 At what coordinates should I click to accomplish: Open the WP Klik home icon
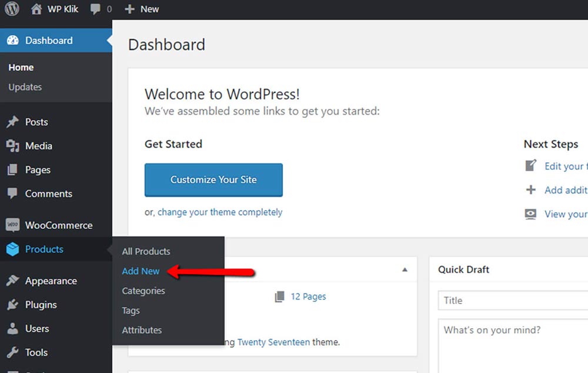36,9
